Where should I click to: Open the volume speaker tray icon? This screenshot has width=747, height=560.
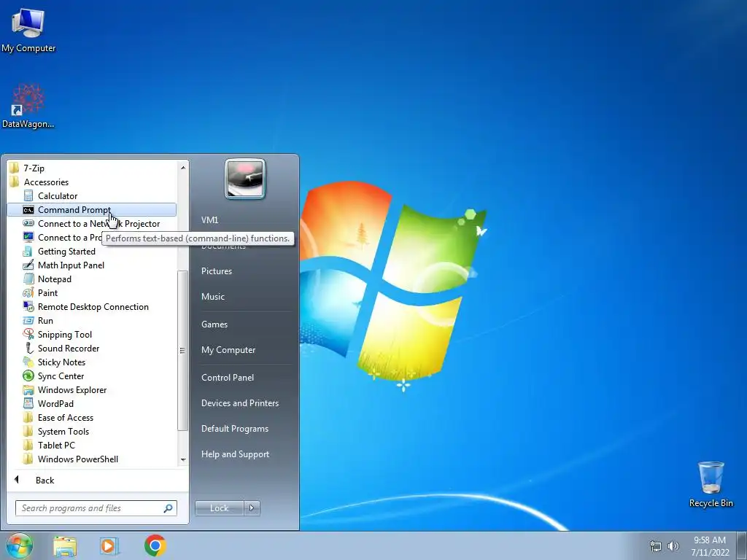pyautogui.click(x=673, y=546)
